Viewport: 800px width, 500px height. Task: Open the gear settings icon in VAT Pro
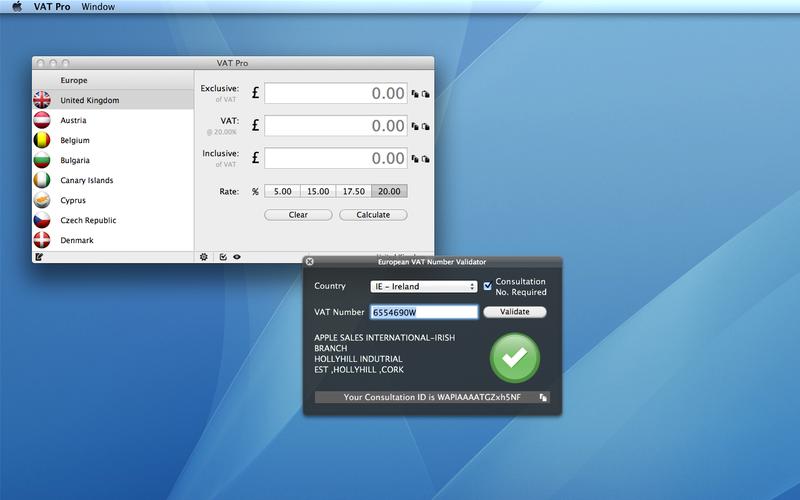204,257
